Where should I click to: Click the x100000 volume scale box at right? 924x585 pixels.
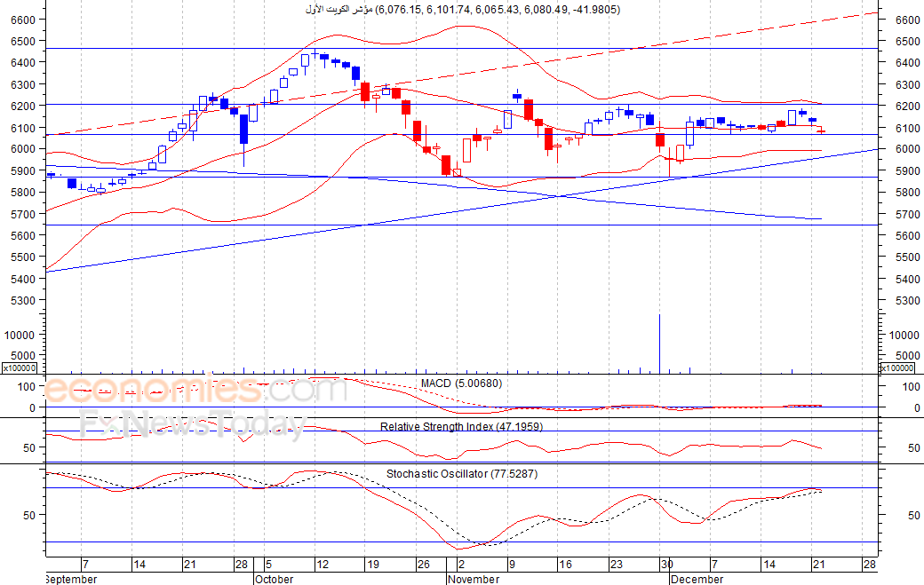[x=897, y=368]
